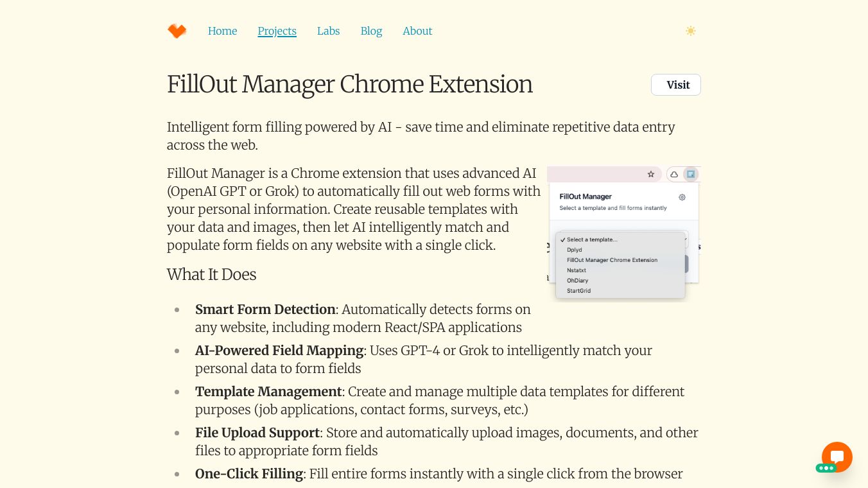Go to the About page
868x488 pixels.
coord(417,31)
